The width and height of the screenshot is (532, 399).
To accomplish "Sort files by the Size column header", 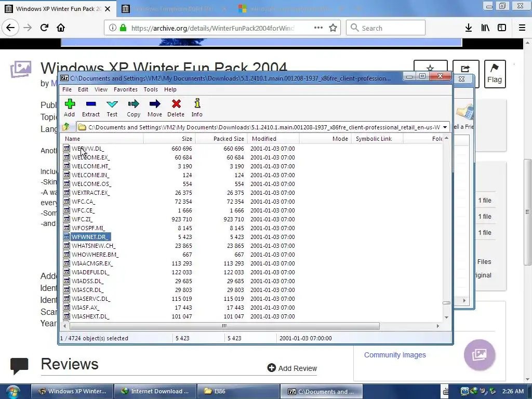I will click(169, 139).
